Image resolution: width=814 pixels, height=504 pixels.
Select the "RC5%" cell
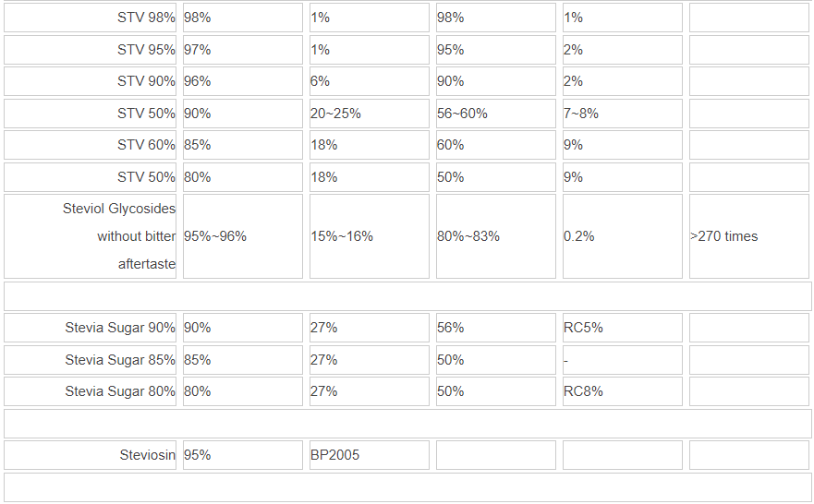[x=583, y=328]
